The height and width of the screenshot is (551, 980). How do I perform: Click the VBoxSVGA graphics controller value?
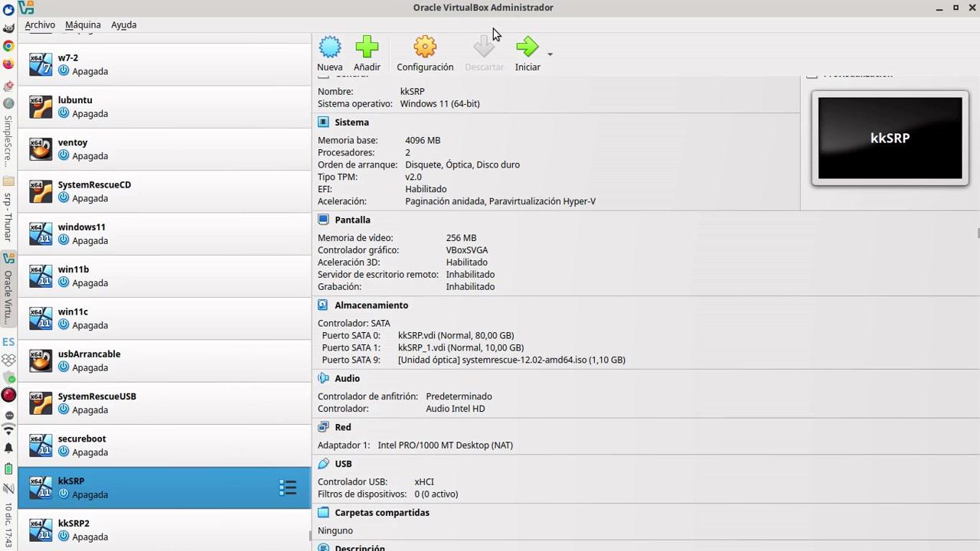(467, 250)
